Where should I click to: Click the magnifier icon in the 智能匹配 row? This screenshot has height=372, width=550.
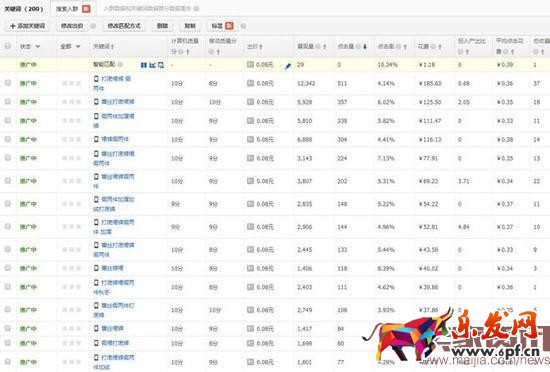coord(161,65)
